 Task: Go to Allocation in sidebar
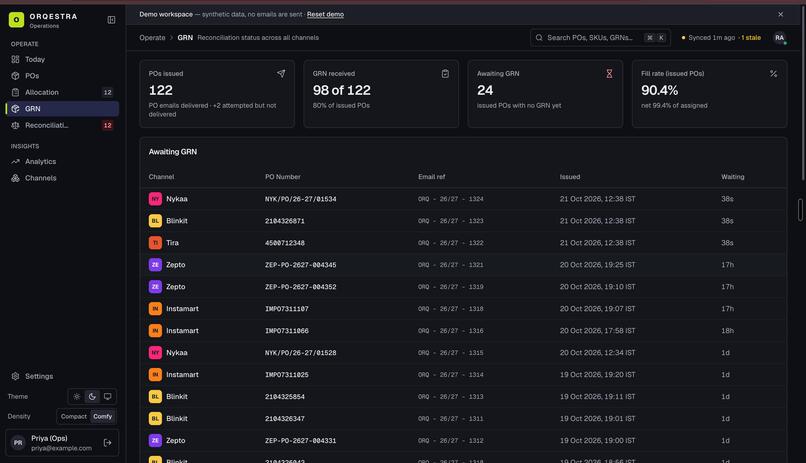coord(62,92)
